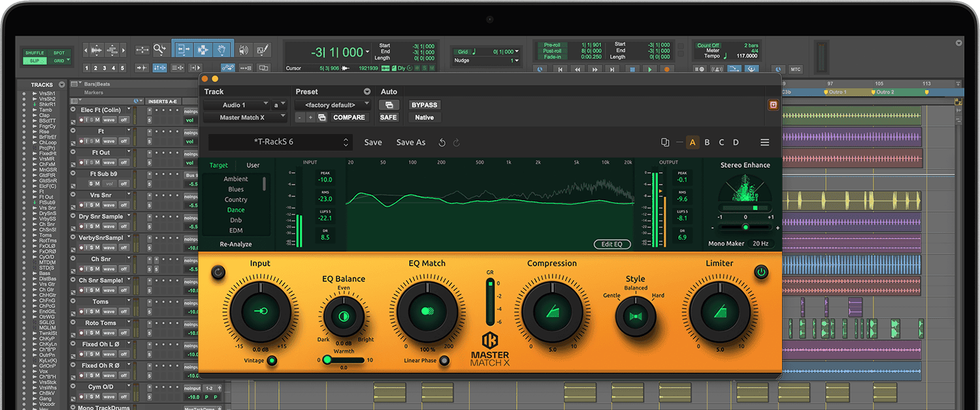Select EDM in the target genre list
Image resolution: width=980 pixels, height=410 pixels.
click(236, 230)
